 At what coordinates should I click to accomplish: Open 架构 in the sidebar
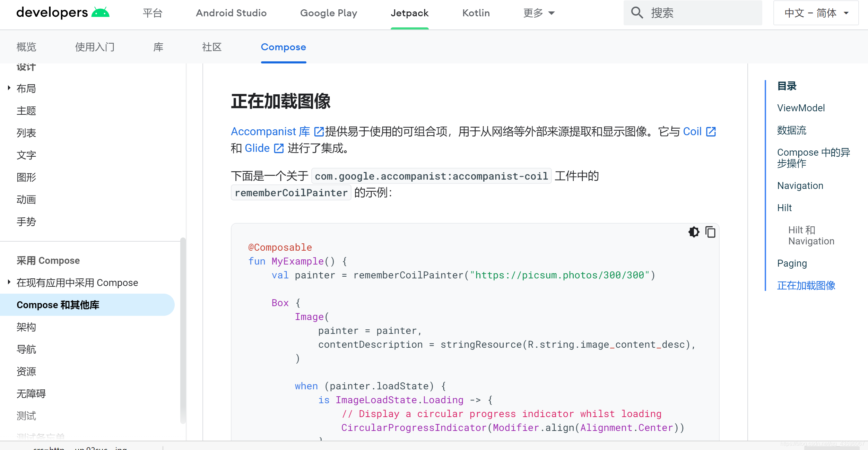click(26, 327)
